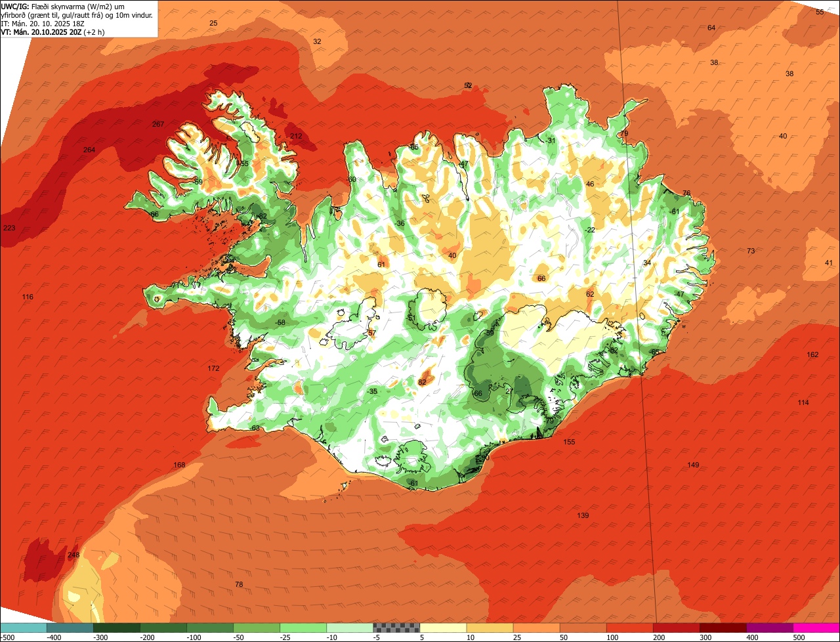Click the 264 flux value in dark red band
The width and height of the screenshot is (840, 642).
[89, 150]
